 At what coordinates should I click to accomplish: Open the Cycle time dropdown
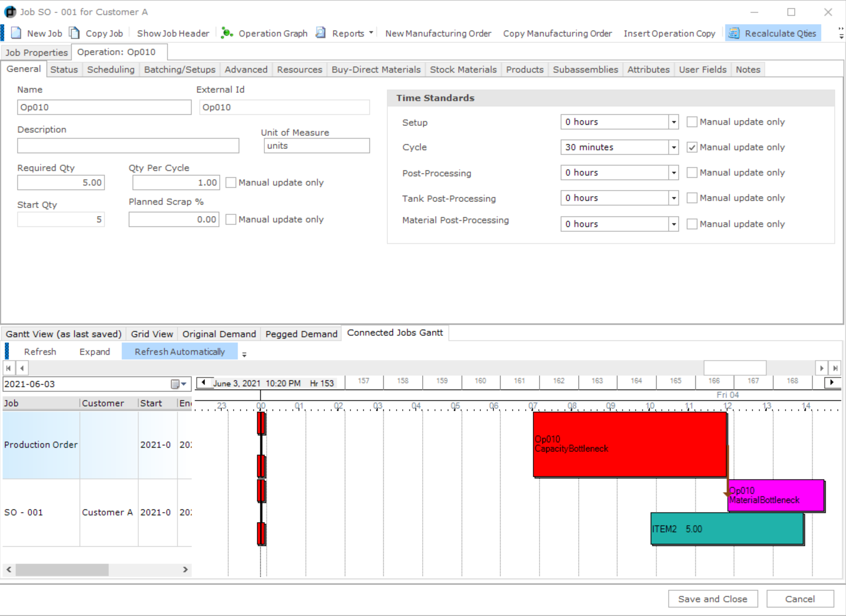tap(674, 147)
